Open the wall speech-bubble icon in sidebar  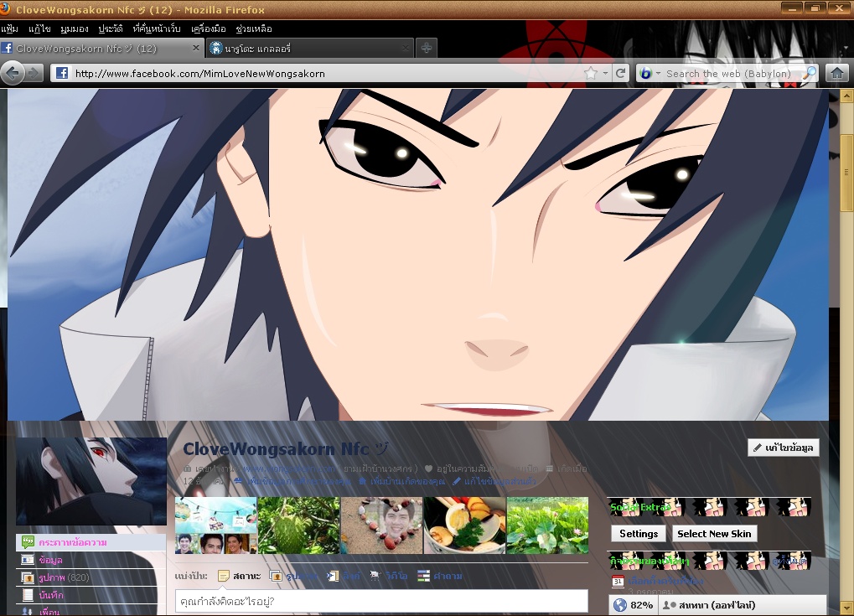point(28,542)
